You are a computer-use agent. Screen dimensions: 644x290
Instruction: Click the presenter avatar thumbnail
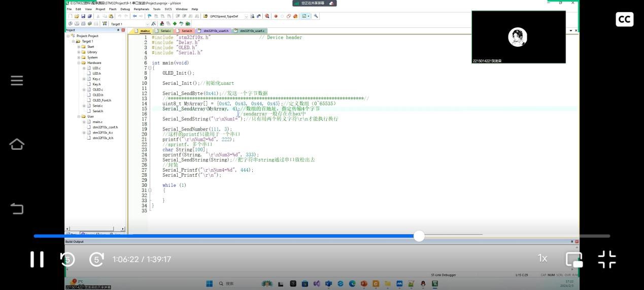[518, 37]
